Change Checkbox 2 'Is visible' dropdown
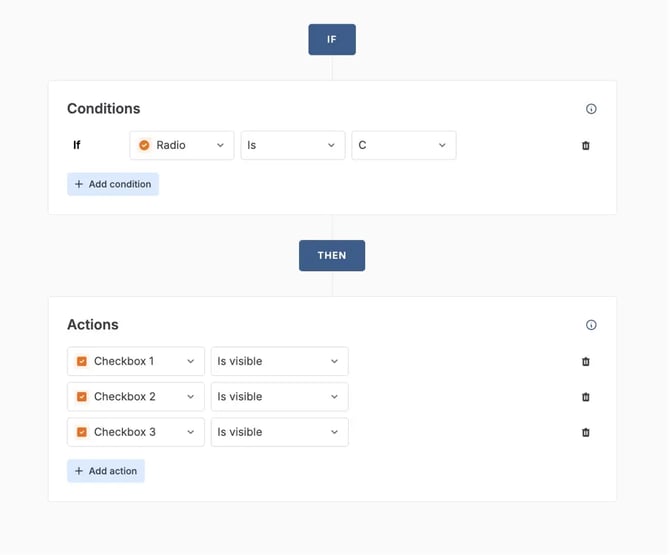The width and height of the screenshot is (670, 555). [279, 397]
